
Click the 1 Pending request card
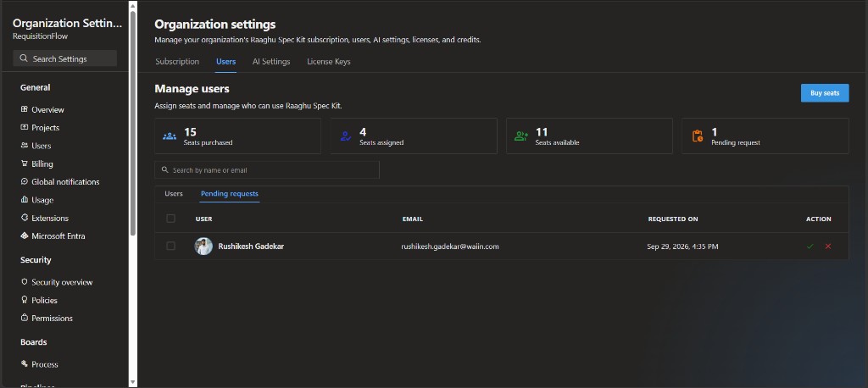click(x=765, y=136)
